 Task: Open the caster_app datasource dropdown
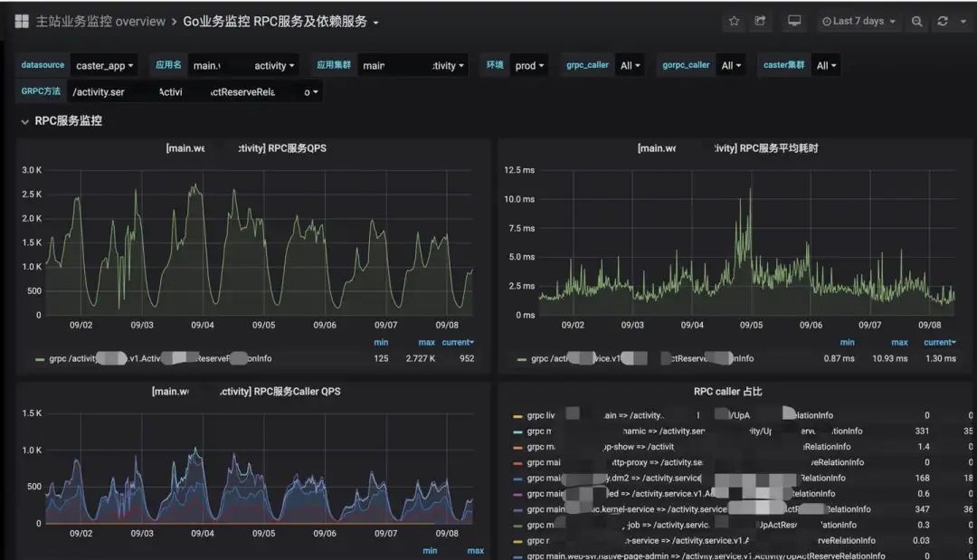tap(105, 66)
